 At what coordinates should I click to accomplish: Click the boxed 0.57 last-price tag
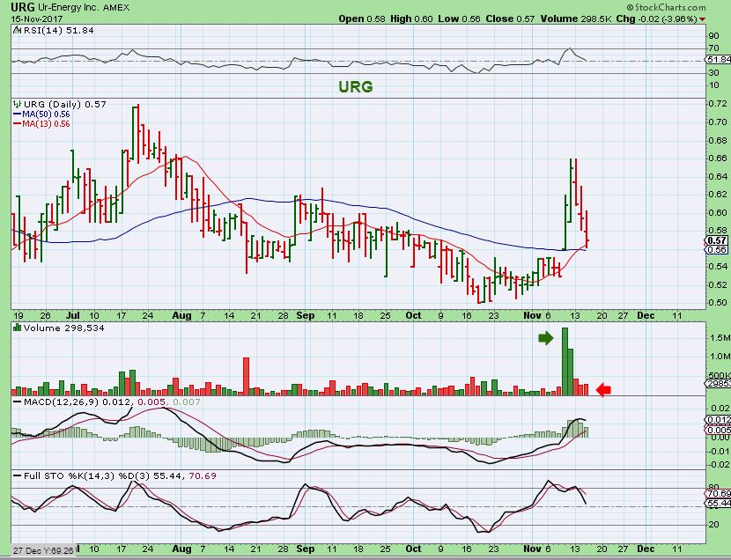[x=717, y=240]
